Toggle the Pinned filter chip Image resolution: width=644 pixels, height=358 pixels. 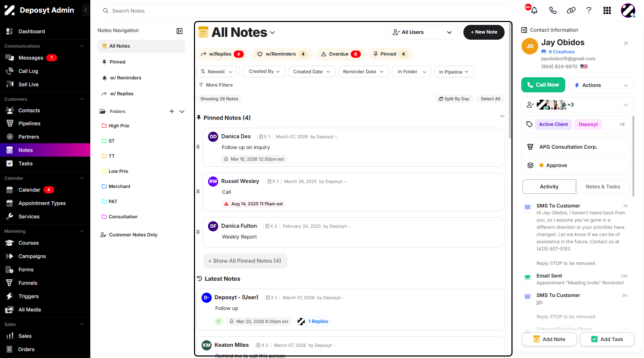tap(391, 54)
